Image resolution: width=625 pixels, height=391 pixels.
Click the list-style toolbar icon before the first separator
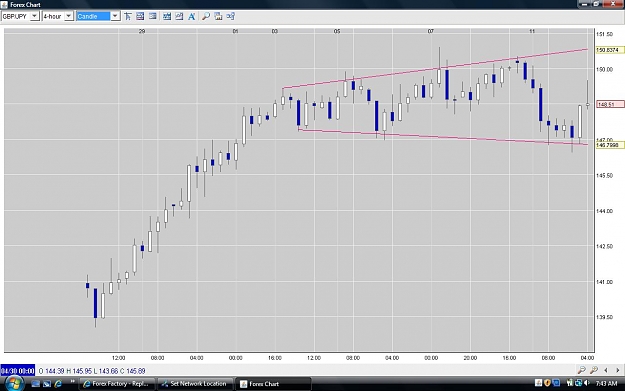[153, 16]
